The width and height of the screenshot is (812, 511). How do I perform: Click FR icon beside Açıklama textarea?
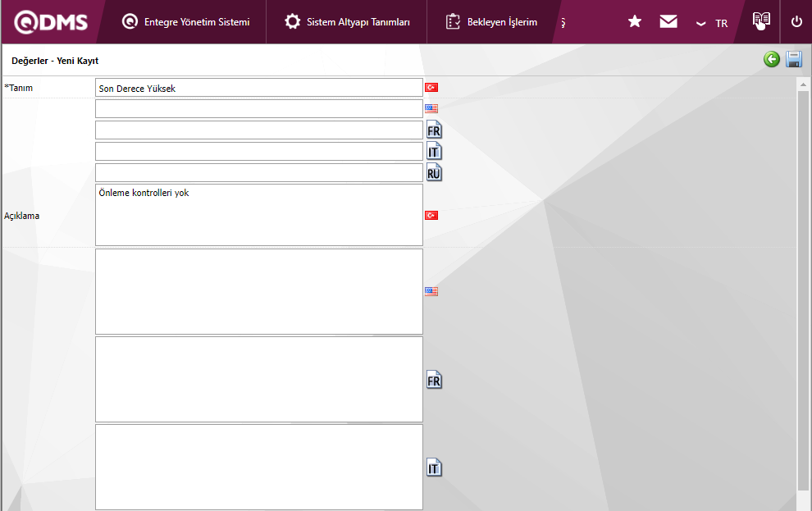(x=434, y=380)
